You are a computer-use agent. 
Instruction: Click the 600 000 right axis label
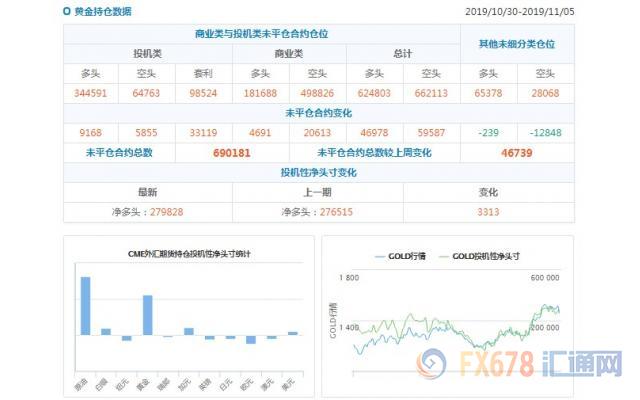point(545,278)
